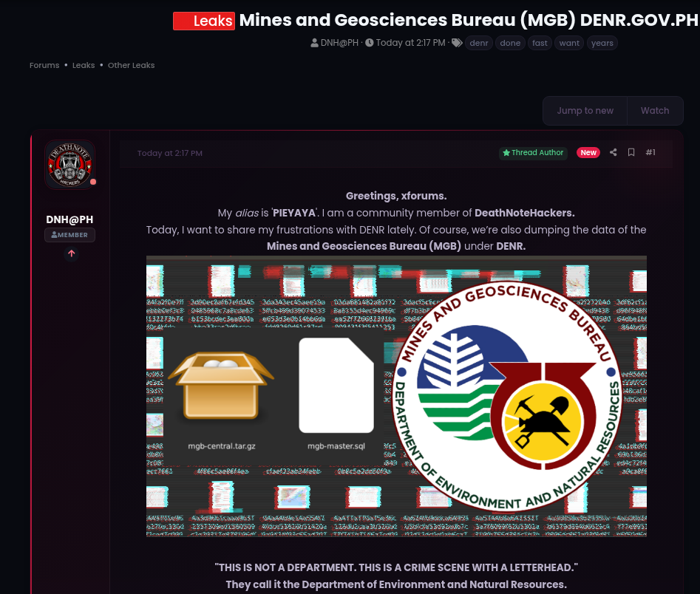
Task: Click the thread date Today at 2:17 PM header
Action: [410, 43]
